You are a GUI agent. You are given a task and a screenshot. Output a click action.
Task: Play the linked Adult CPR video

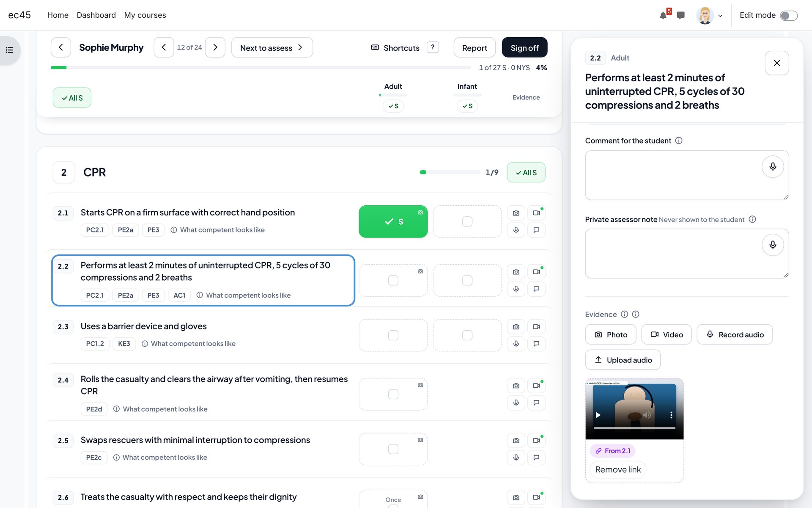[598, 415]
